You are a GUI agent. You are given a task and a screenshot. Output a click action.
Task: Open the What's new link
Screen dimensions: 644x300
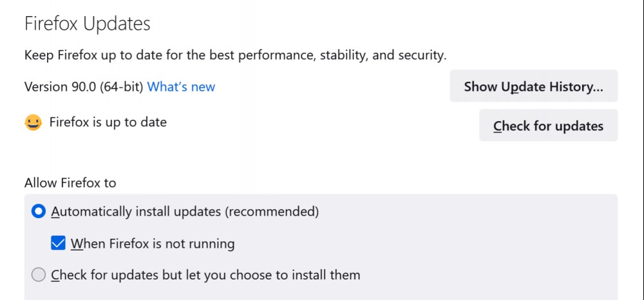[x=181, y=87]
